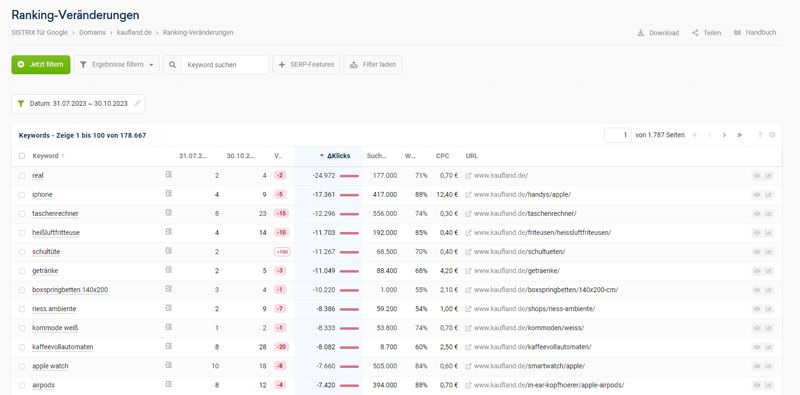Click the funnel icon on Datum chip
Viewport: 800px width, 395px height.
[x=21, y=103]
